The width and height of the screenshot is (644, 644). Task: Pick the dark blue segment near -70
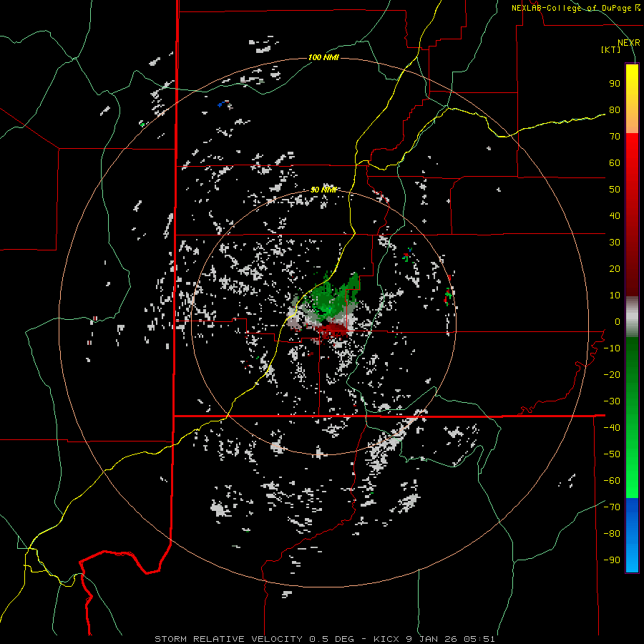click(632, 509)
